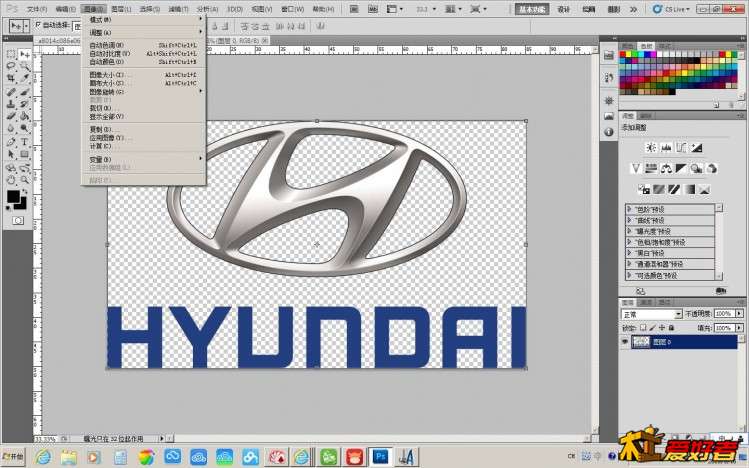Choose 图像大小 from the menu
The width and height of the screenshot is (749, 468).
(x=144, y=75)
